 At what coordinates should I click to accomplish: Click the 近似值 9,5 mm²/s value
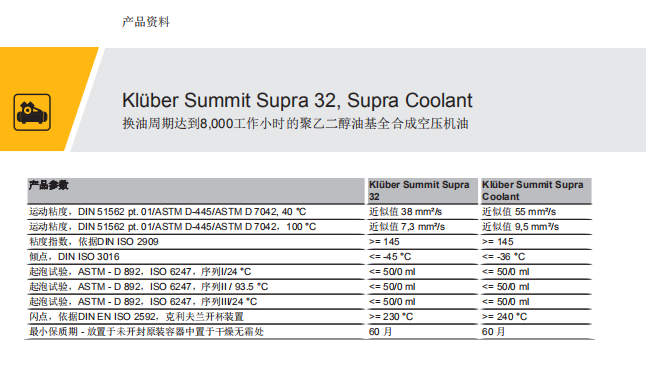(520, 227)
